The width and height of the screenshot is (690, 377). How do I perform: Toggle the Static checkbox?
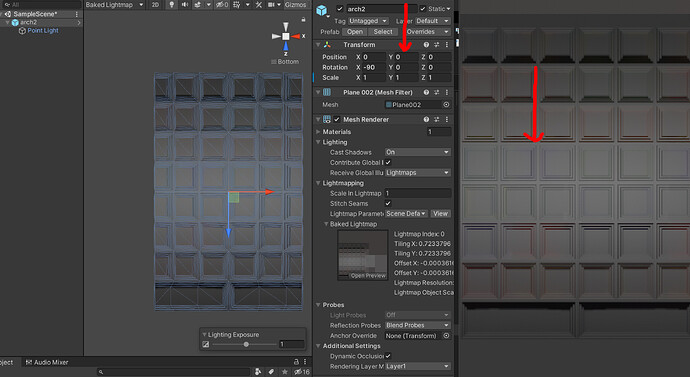(x=422, y=9)
